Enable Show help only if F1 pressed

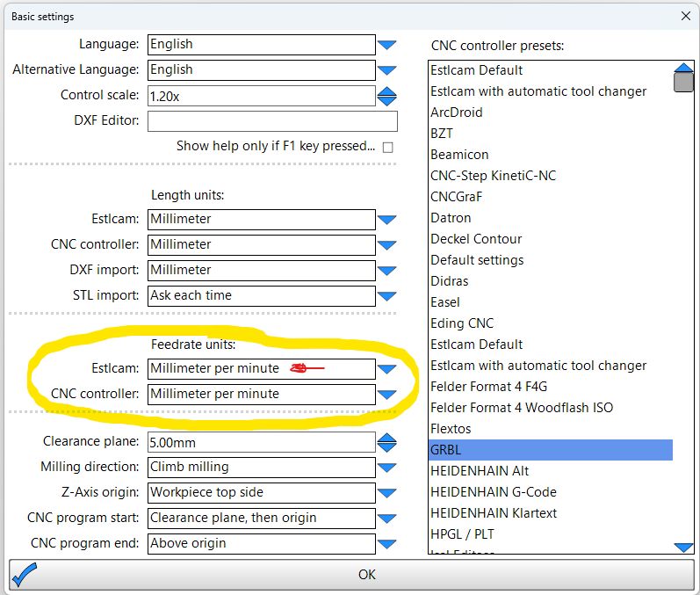(x=387, y=148)
